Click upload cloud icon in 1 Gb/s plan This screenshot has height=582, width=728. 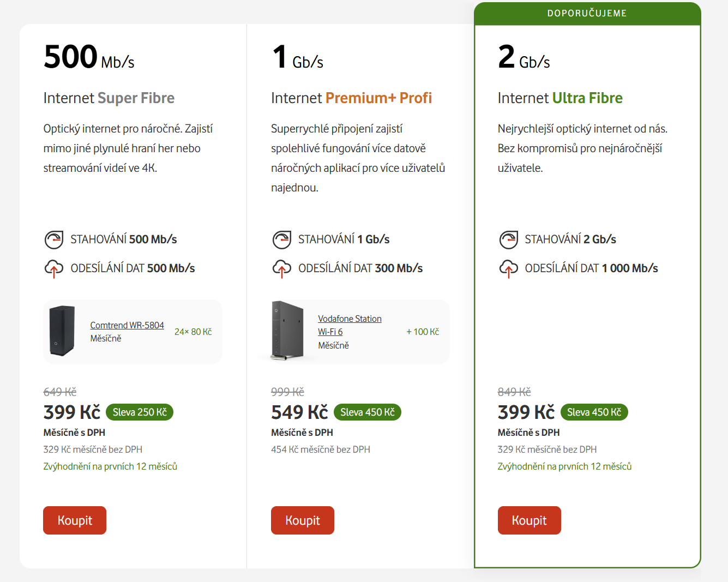[x=281, y=268]
